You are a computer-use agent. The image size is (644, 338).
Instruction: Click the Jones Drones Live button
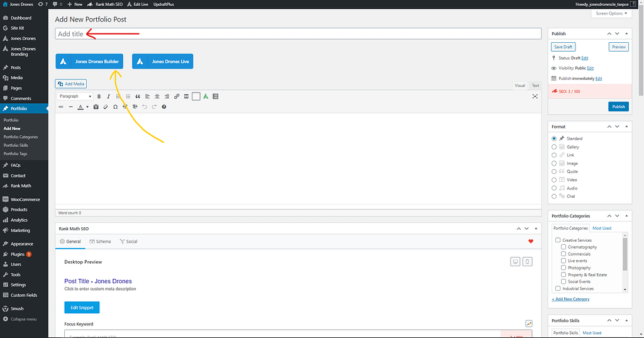coord(163,61)
